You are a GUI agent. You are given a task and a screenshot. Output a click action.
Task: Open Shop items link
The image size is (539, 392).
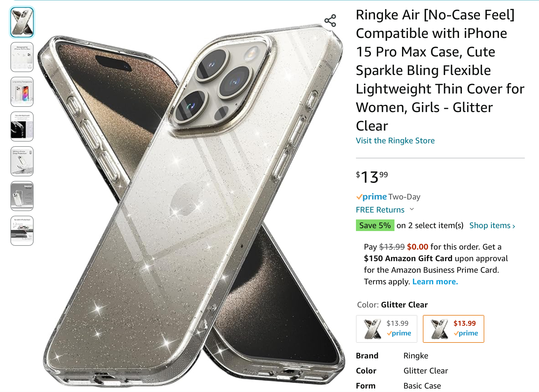coord(492,225)
